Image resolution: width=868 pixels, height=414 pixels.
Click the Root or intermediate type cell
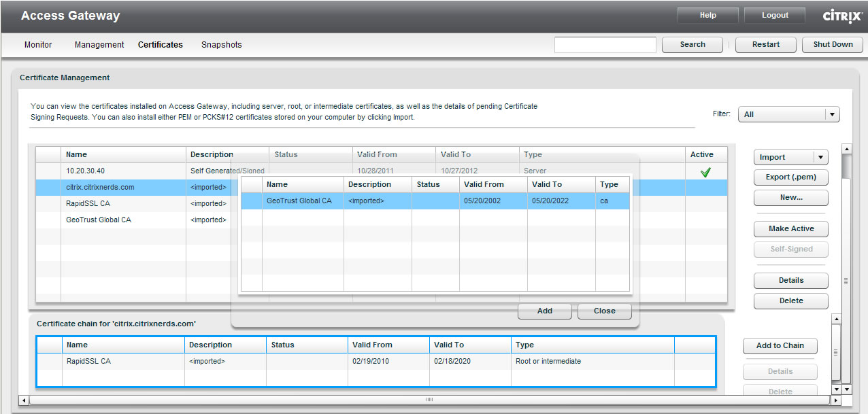pos(592,362)
